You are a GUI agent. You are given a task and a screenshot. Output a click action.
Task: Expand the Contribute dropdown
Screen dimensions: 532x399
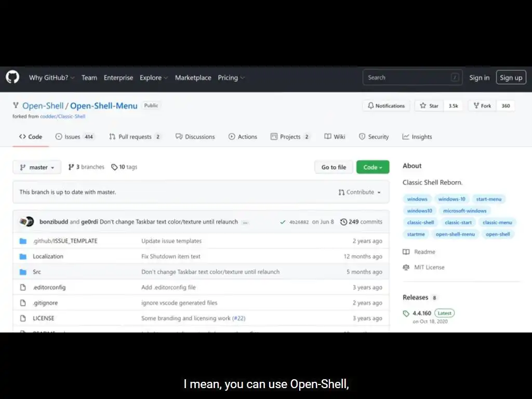point(360,192)
